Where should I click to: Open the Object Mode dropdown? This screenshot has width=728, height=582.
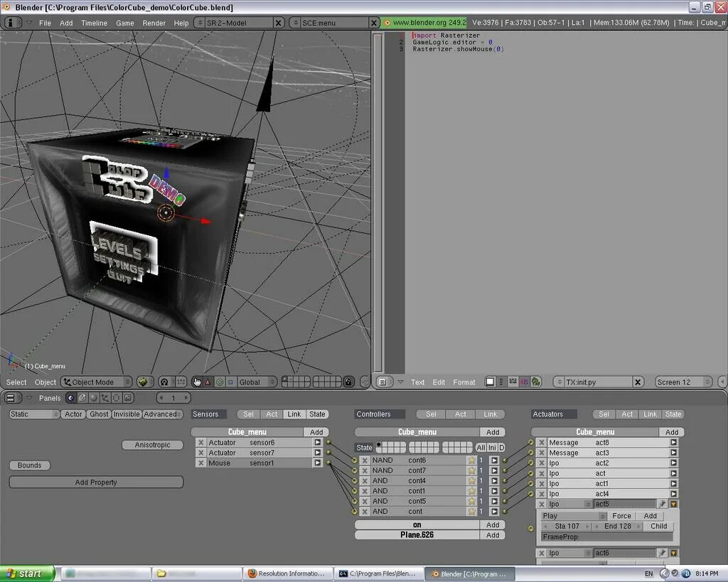(97, 382)
